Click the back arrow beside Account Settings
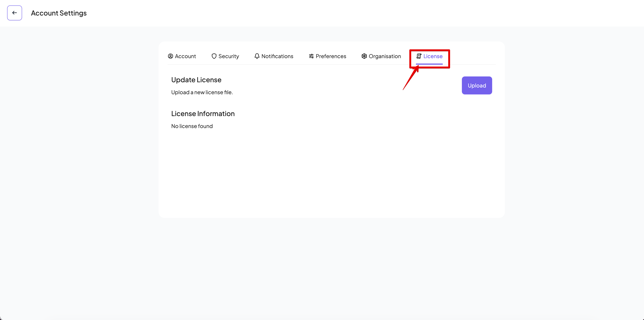 14,13
